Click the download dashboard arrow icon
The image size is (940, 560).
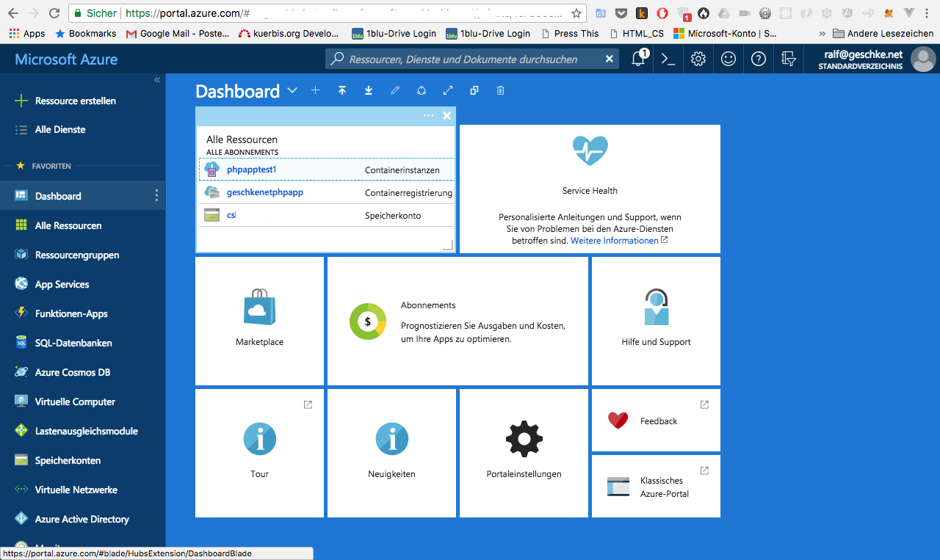369,90
